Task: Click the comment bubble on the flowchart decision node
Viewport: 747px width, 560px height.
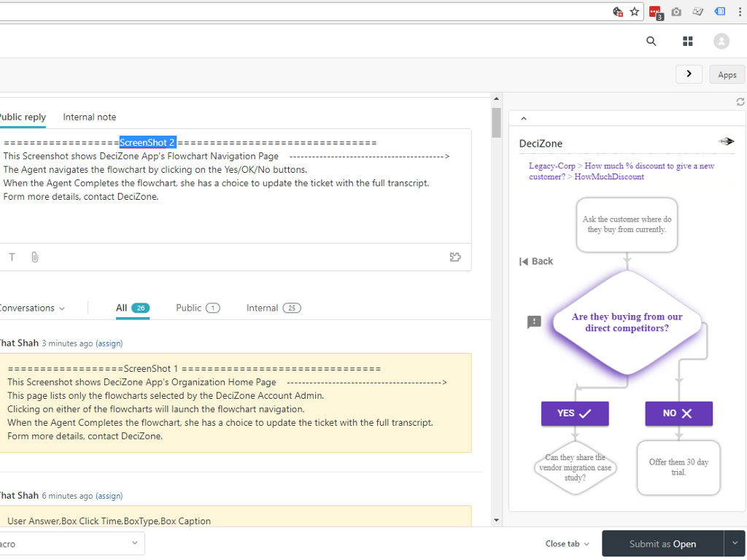Action: click(x=533, y=322)
